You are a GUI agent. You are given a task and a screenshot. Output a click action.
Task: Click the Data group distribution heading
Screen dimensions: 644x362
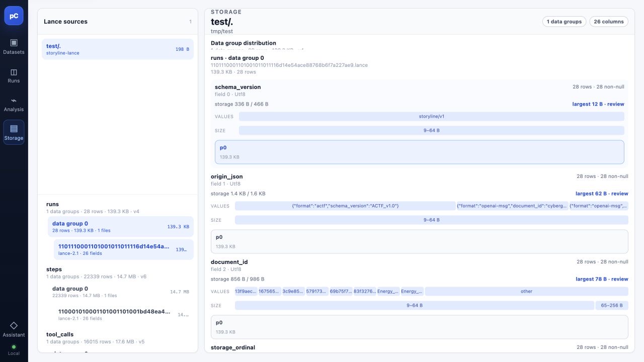pyautogui.click(x=244, y=43)
